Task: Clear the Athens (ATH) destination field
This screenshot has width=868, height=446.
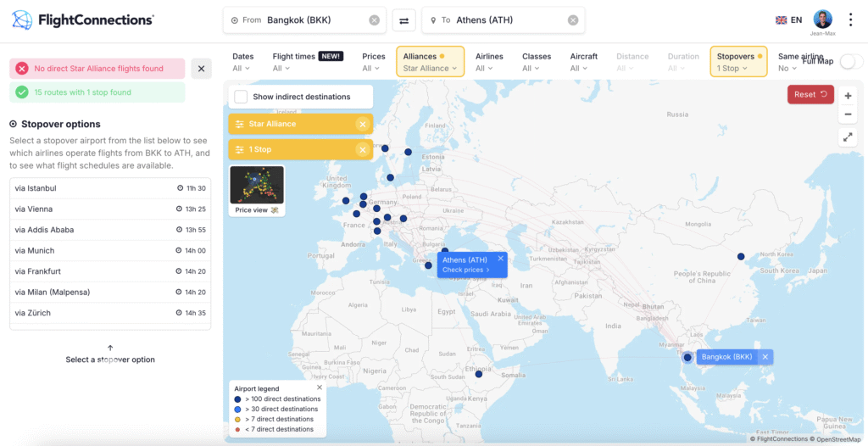Action: 573,20
